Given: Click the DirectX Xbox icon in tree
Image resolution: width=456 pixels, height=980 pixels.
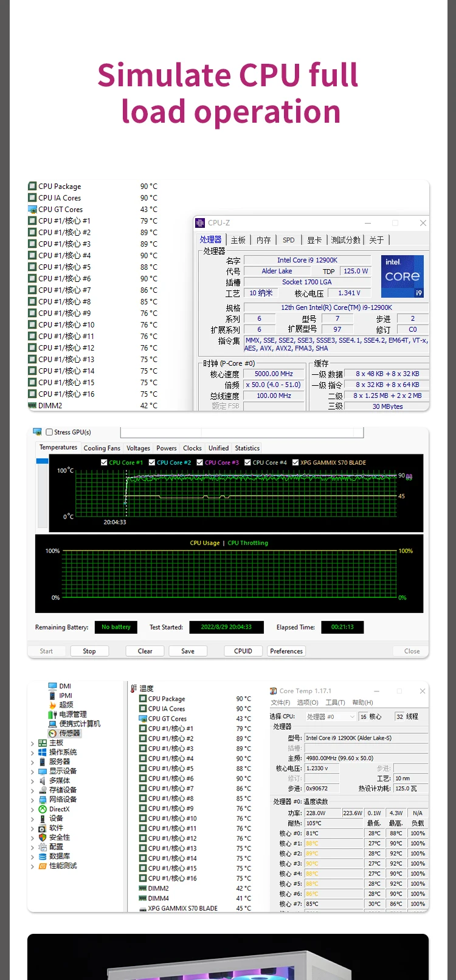Looking at the screenshot, I should point(43,809).
